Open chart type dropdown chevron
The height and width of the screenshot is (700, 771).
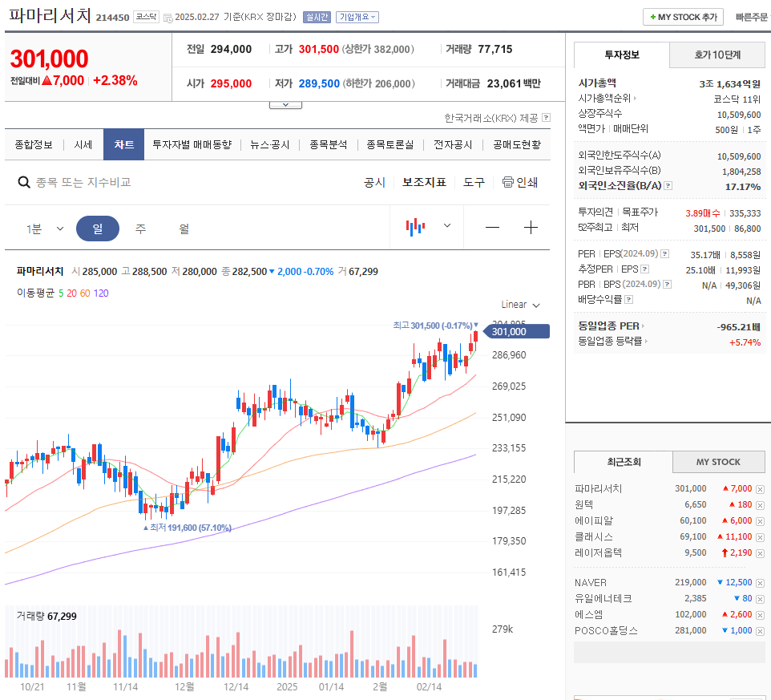[447, 226]
